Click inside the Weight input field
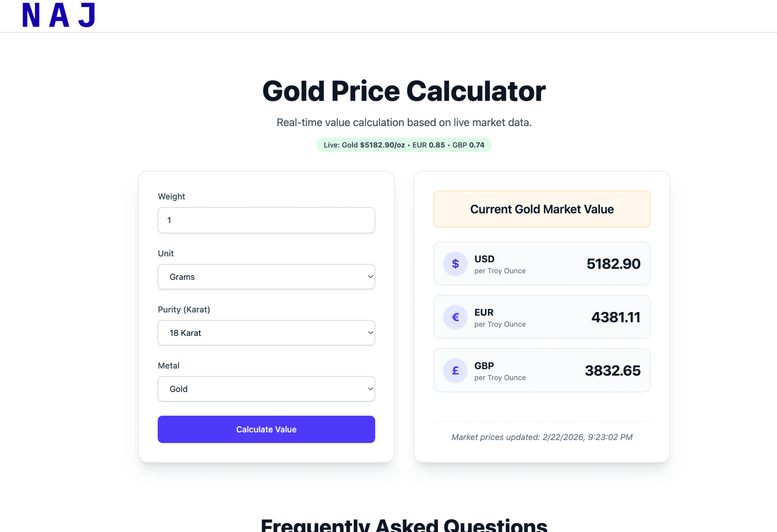Image resolution: width=777 pixels, height=532 pixels. [x=266, y=220]
